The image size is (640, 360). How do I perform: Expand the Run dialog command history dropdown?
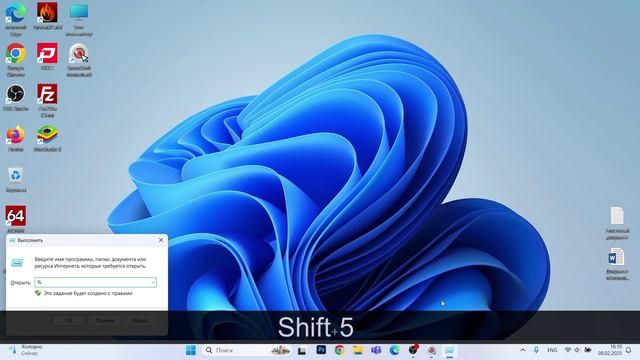153,282
